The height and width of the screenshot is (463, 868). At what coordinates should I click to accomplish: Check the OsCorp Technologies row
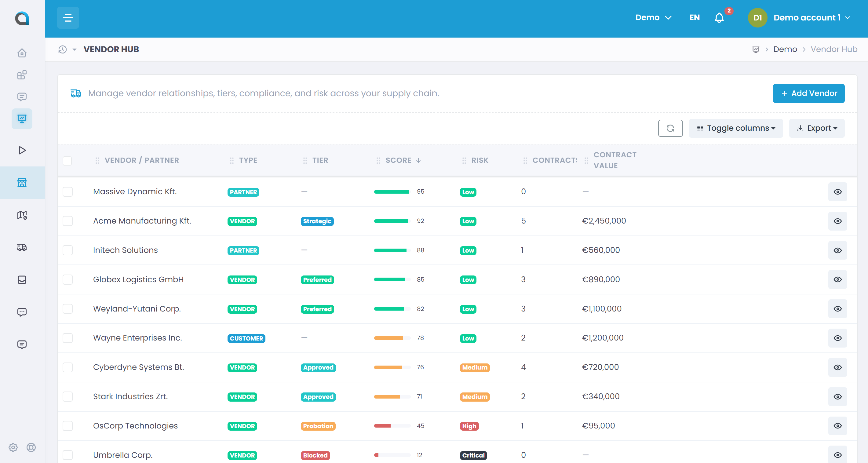67,426
